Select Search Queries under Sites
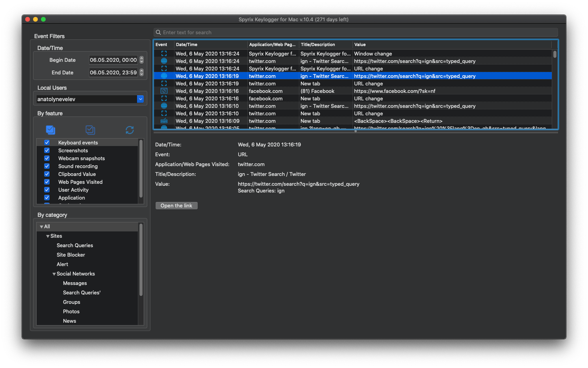The height and width of the screenshot is (368, 588). coord(75,245)
